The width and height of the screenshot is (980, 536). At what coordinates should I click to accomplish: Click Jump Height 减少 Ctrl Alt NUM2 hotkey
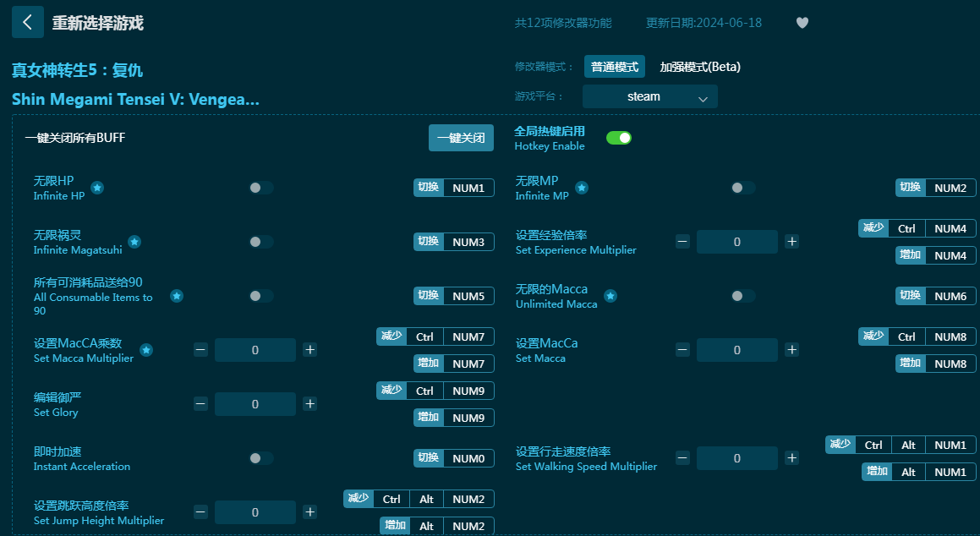(x=419, y=499)
